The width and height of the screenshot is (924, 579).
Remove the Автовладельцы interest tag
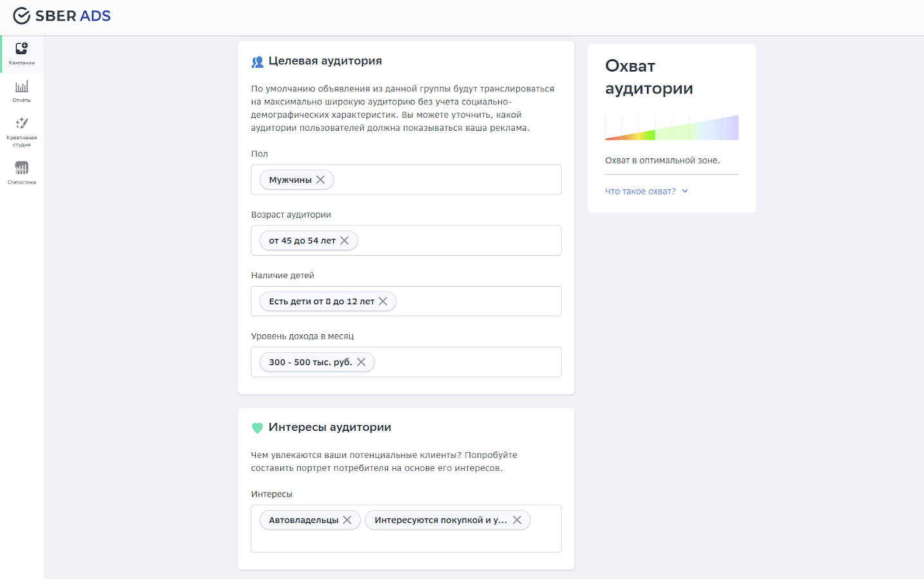coord(347,520)
